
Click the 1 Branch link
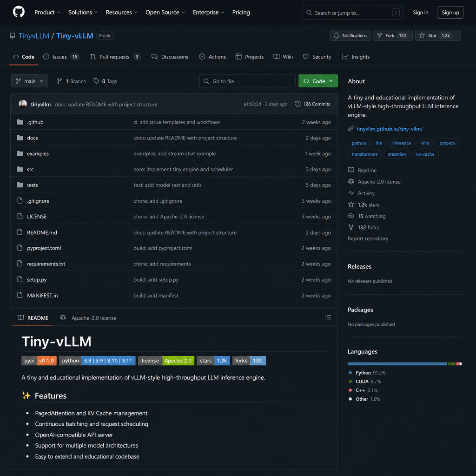(72, 81)
